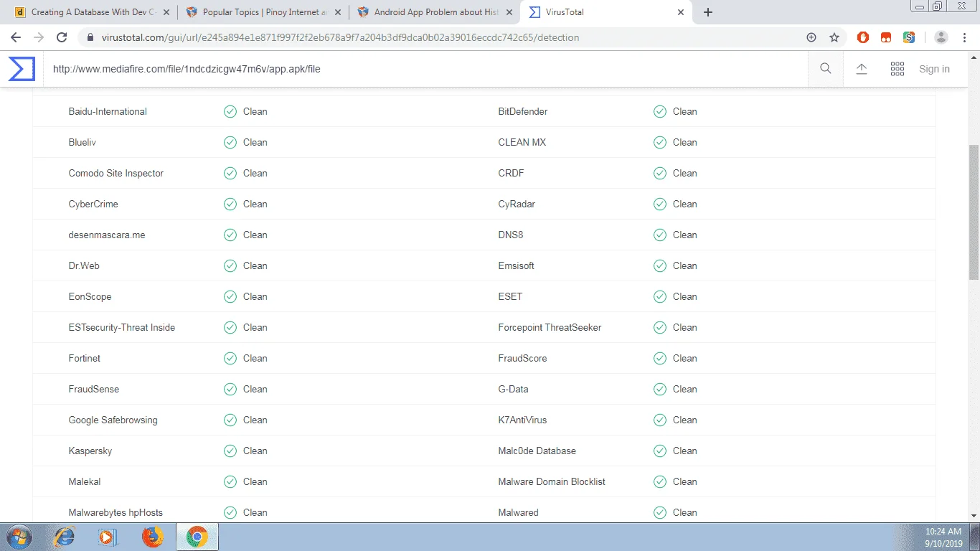
Task: Click the Chrome taskbar icon
Action: click(x=197, y=537)
